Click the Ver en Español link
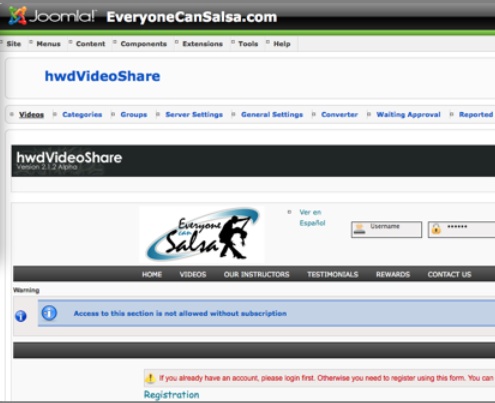The image size is (495, 403). pyautogui.click(x=312, y=217)
